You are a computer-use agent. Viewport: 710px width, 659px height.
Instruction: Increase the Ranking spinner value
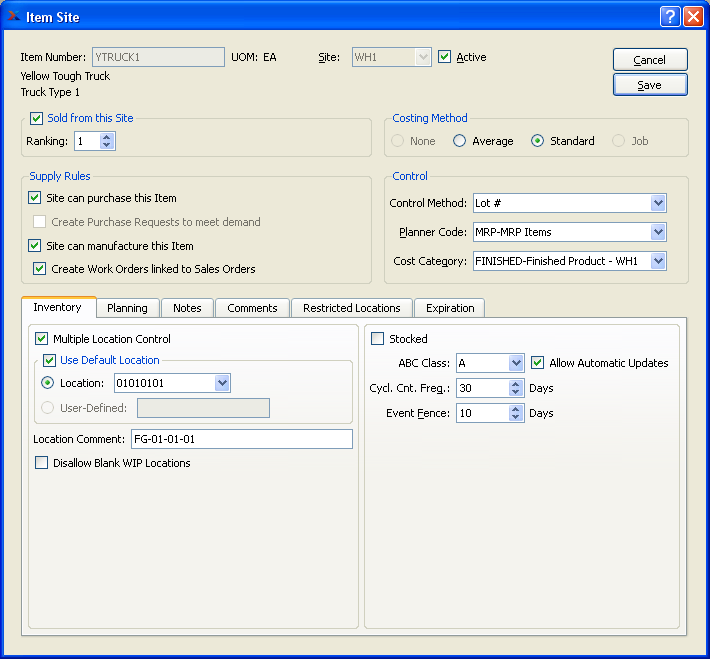108,137
